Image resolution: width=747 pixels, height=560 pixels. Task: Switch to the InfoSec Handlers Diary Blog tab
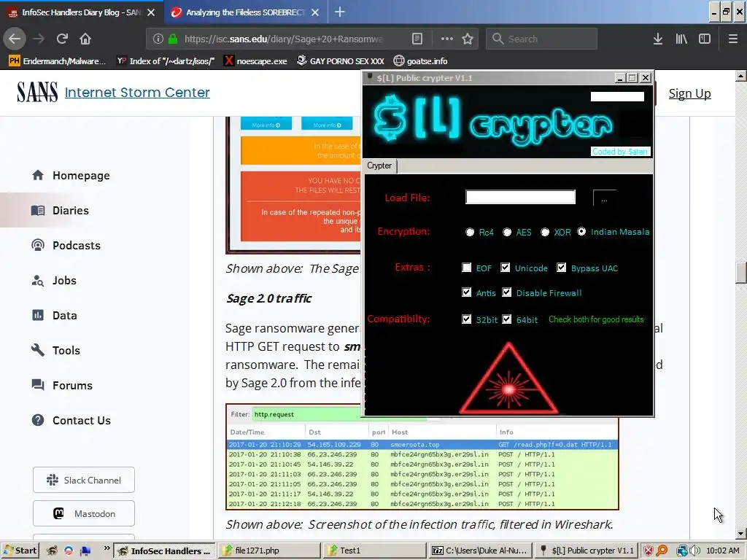click(x=82, y=12)
